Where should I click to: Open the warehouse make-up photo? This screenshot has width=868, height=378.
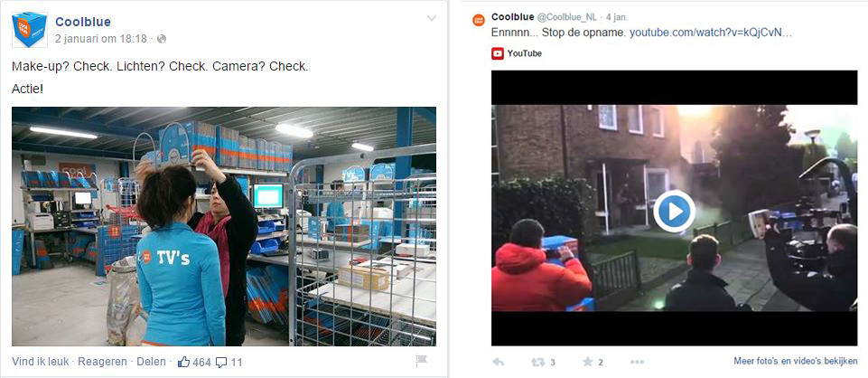tap(224, 226)
